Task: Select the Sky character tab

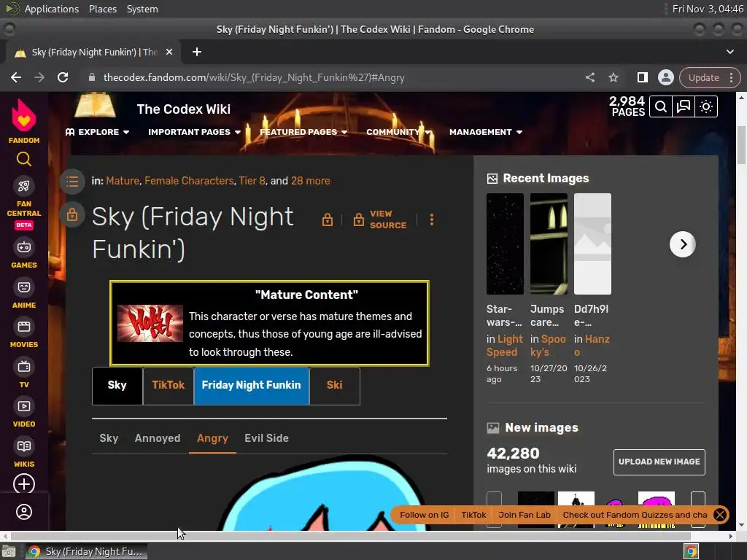Action: point(117,386)
